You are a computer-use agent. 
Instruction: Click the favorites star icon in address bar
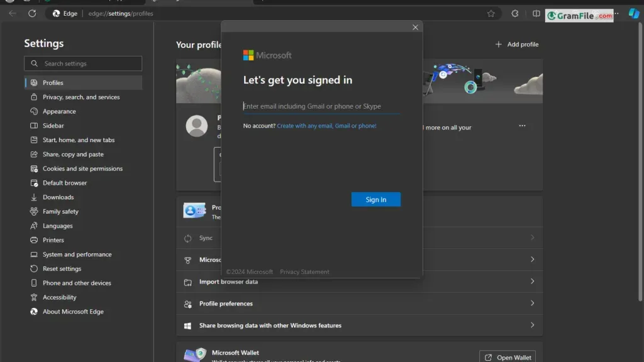tap(491, 14)
